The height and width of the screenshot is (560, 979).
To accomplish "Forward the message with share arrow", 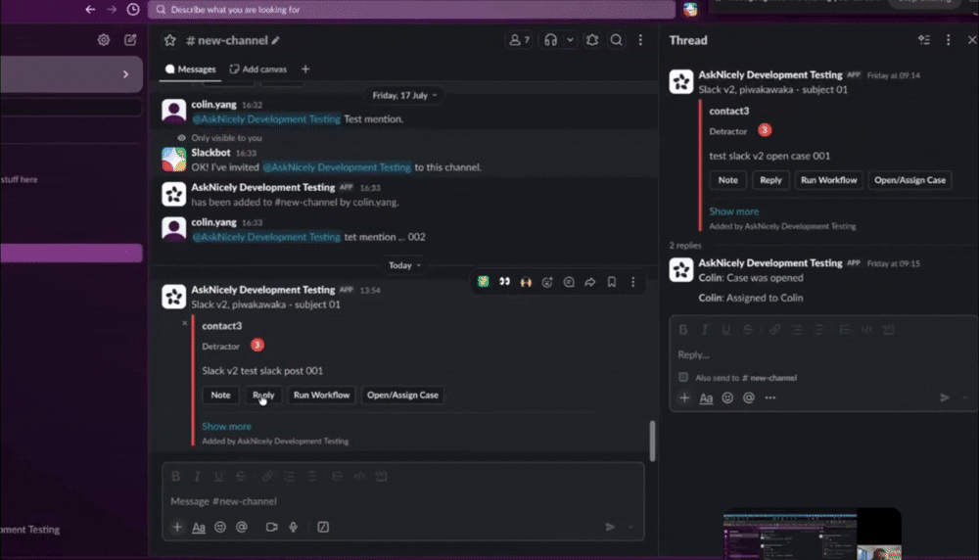I will 590,282.
